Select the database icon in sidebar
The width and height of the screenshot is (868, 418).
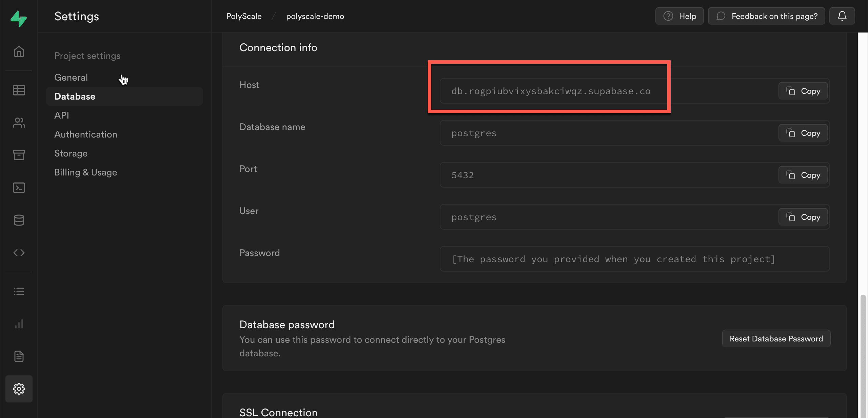coord(19,220)
